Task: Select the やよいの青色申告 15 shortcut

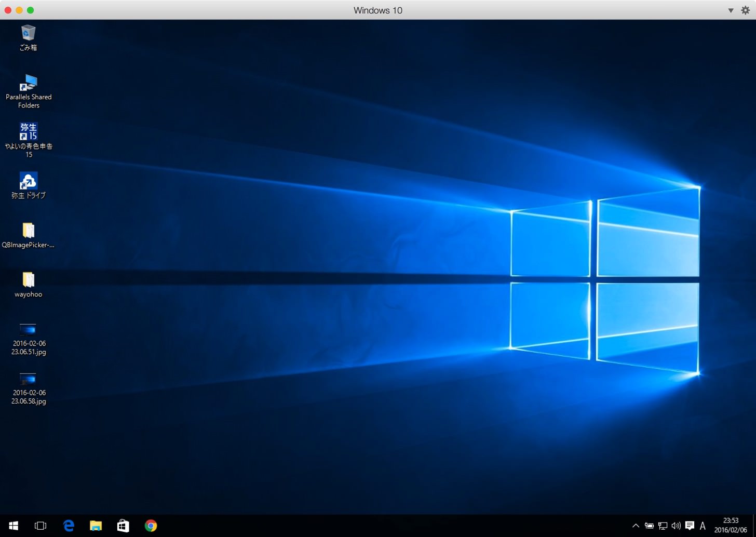Action: point(29,140)
